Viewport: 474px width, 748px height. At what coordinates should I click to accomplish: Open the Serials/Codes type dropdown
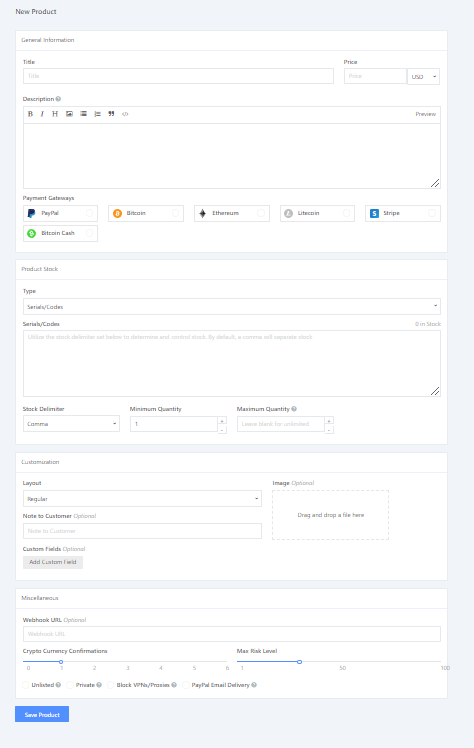pos(232,306)
